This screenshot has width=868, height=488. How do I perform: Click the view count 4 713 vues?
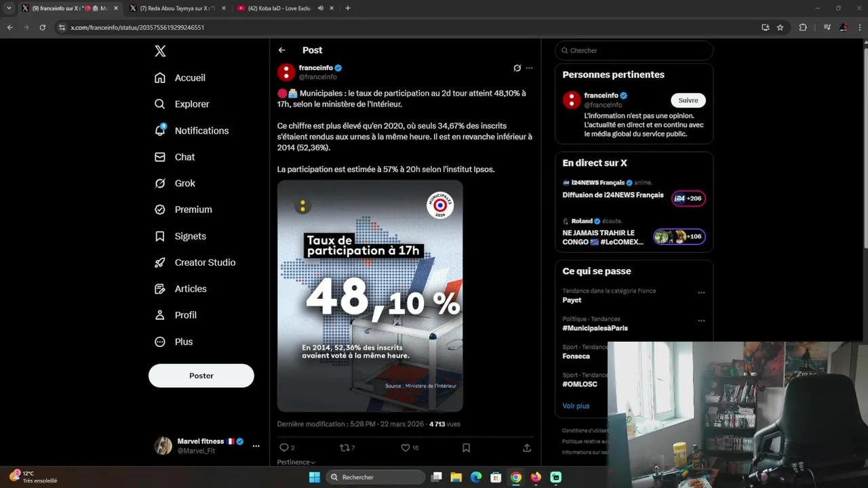tap(445, 424)
